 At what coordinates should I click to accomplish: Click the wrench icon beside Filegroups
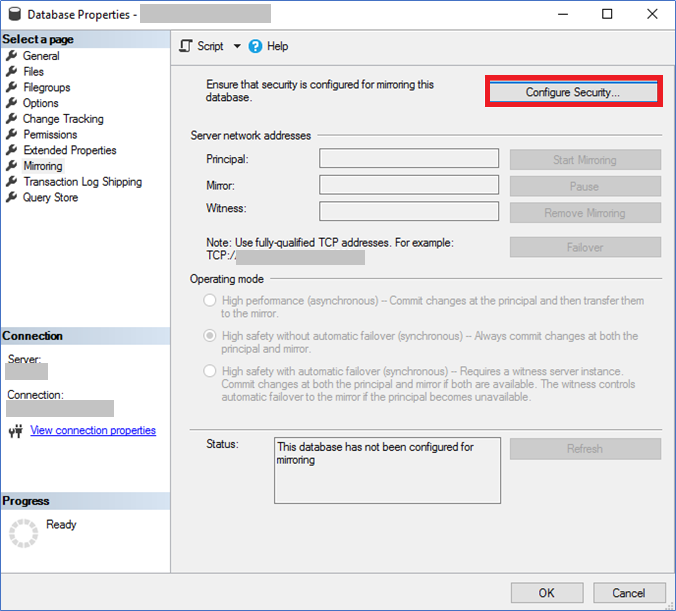point(12,87)
